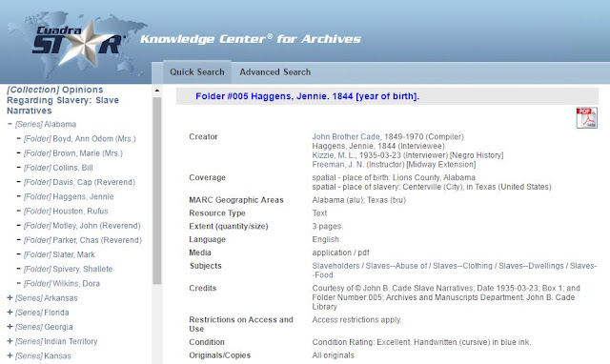
Task: Open folder Haggens, Jennie in tree
Action: [69, 197]
